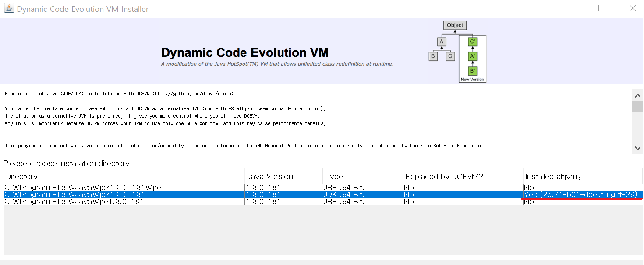The height and width of the screenshot is (265, 644).
Task: Click the line mentioning -XXaltjvm=dcevm option
Action: 166,108
